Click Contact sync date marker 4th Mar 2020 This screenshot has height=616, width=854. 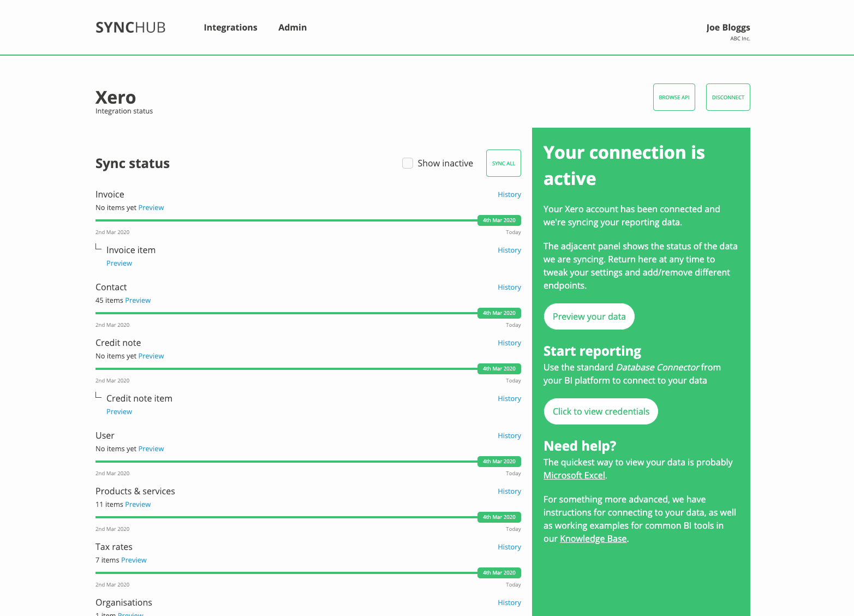[499, 313]
